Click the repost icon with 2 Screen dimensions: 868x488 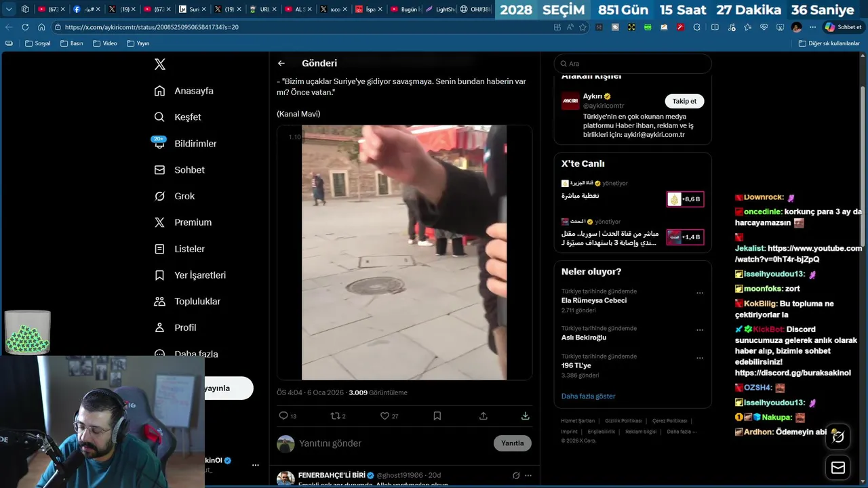pyautogui.click(x=338, y=415)
